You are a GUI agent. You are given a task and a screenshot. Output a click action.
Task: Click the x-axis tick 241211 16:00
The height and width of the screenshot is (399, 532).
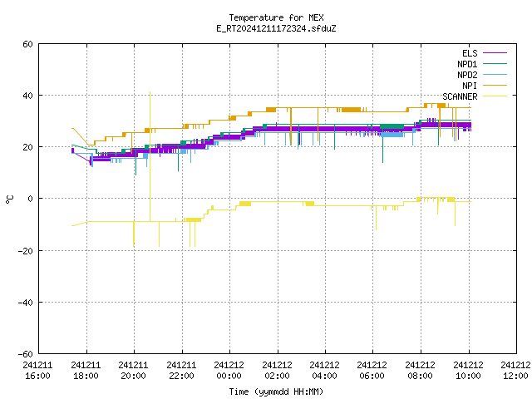click(37, 371)
